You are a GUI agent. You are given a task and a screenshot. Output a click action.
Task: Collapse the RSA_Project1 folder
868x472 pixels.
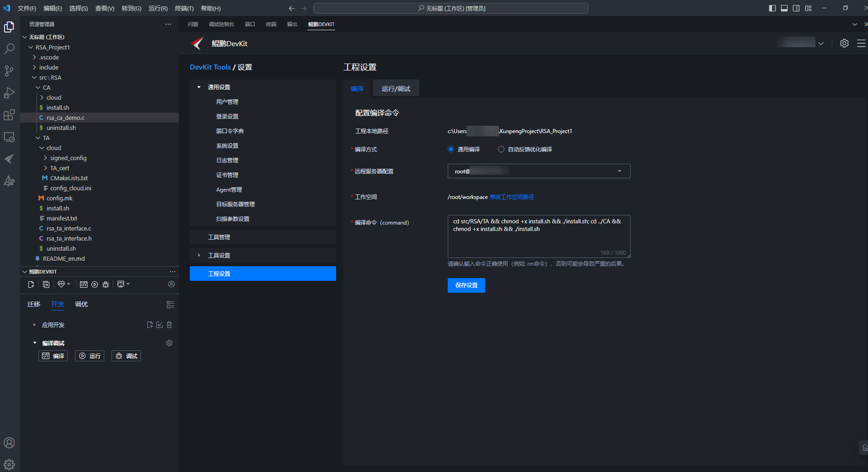(31, 47)
